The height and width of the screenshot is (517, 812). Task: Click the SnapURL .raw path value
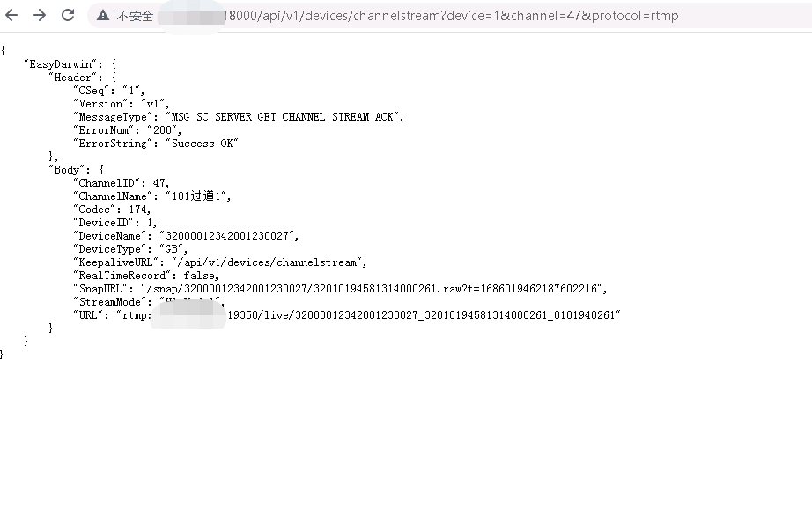pos(372,289)
